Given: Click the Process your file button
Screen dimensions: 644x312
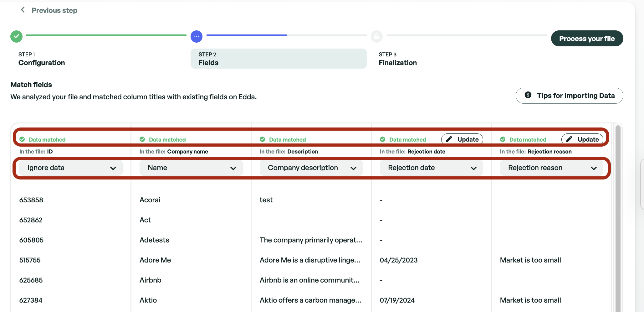Looking at the screenshot, I should click(x=587, y=39).
